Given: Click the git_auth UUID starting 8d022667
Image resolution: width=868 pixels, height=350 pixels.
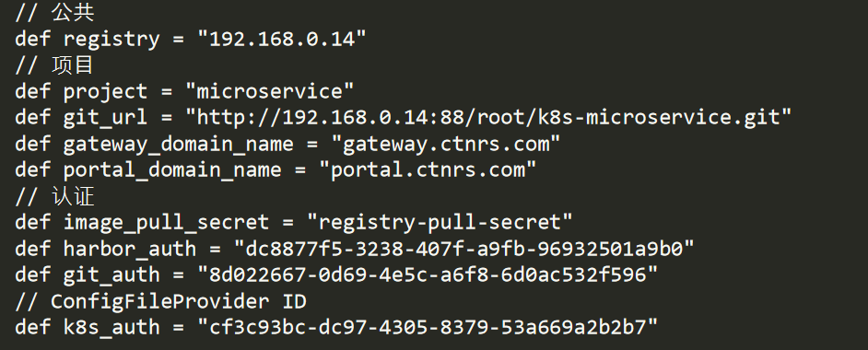Looking at the screenshot, I should (428, 274).
